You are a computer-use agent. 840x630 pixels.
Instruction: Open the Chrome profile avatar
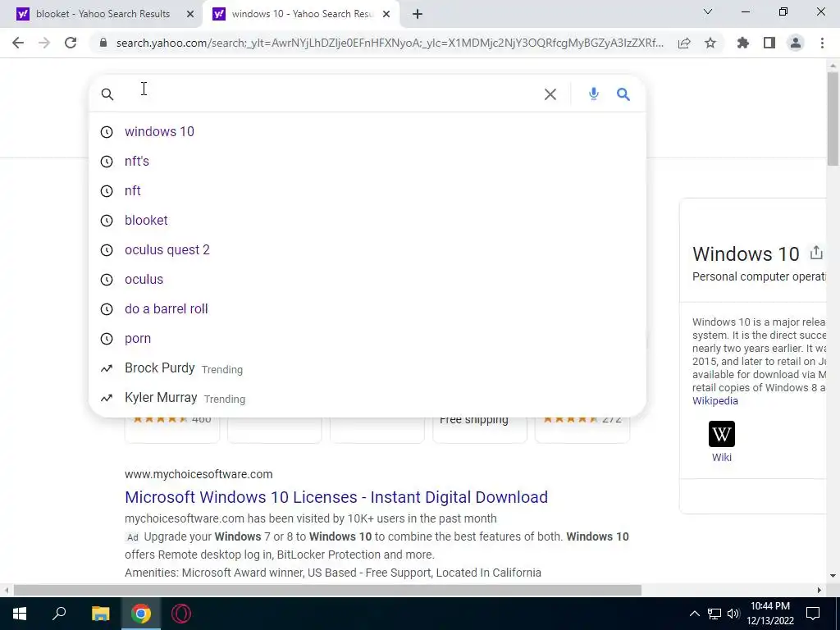click(796, 43)
